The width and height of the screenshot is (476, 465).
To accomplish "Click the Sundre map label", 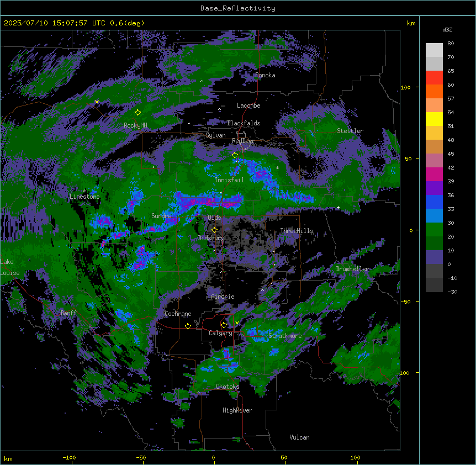I will click(161, 216).
